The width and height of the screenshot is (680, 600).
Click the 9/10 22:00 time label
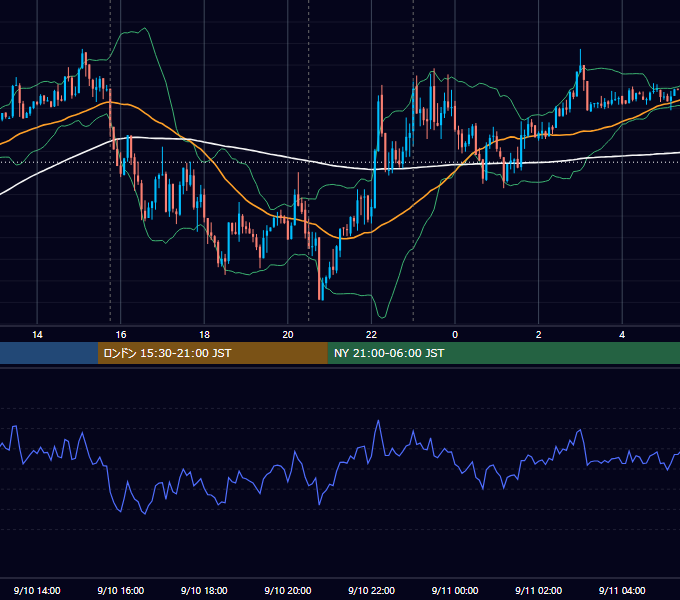click(x=371, y=590)
